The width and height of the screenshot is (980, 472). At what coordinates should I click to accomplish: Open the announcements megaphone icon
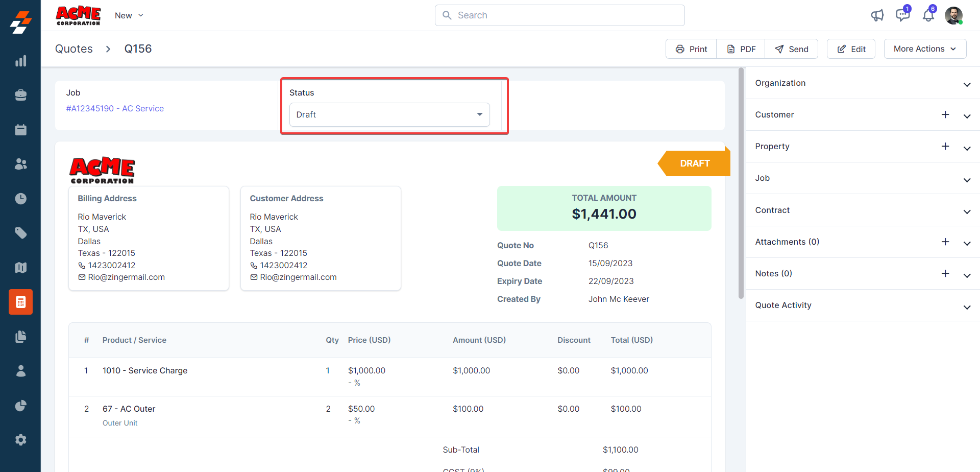click(877, 15)
